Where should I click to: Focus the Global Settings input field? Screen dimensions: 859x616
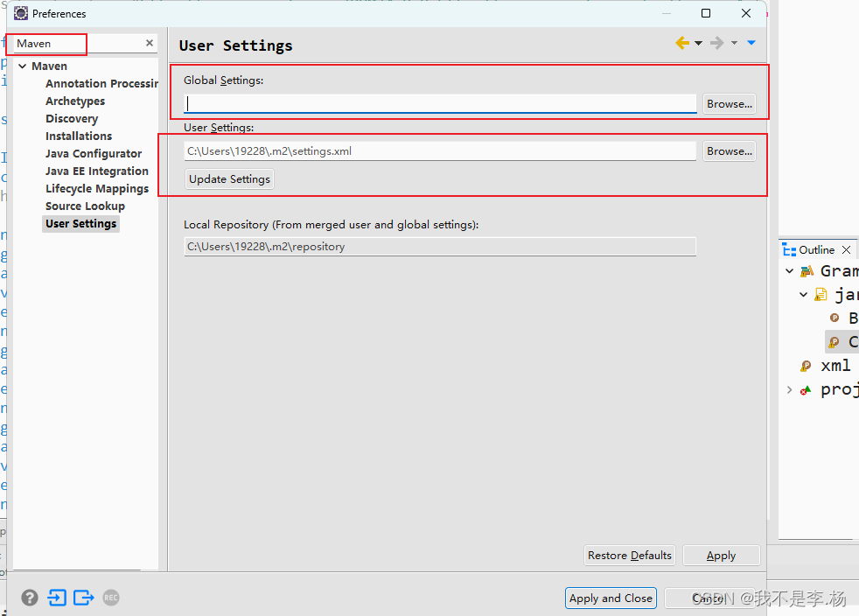[x=440, y=103]
